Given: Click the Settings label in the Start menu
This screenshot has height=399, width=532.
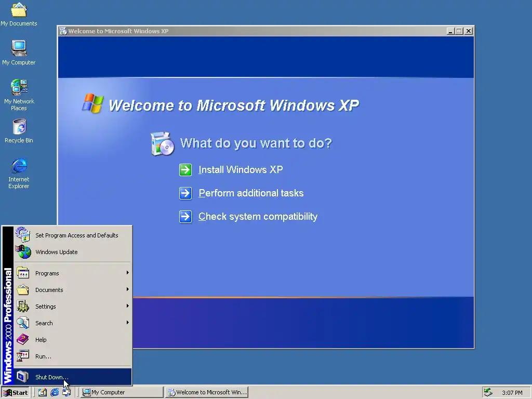Looking at the screenshot, I should click(x=46, y=307).
